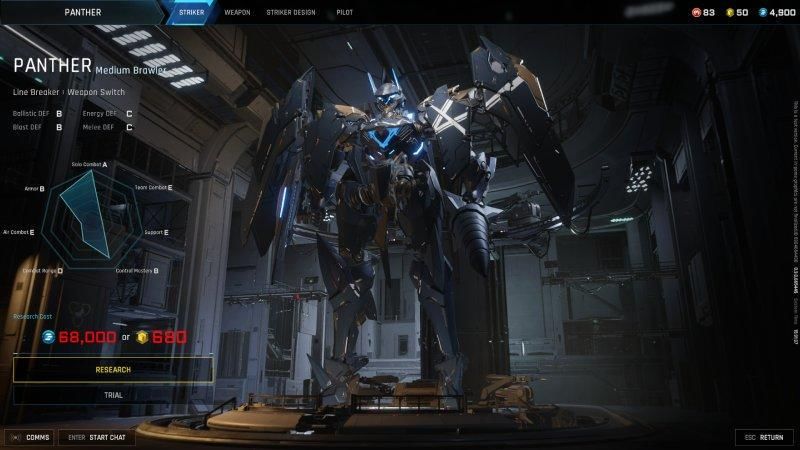This screenshot has height=450, width=800.
Task: Click the Comms signal icon
Action: click(x=16, y=437)
